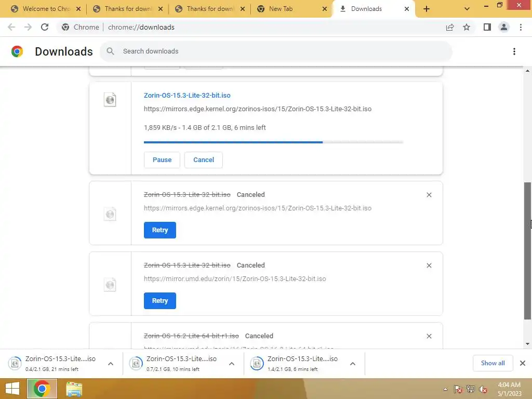Screen dimensions: 532x399
Task: Click the share page icon in address bar
Action: click(450, 27)
